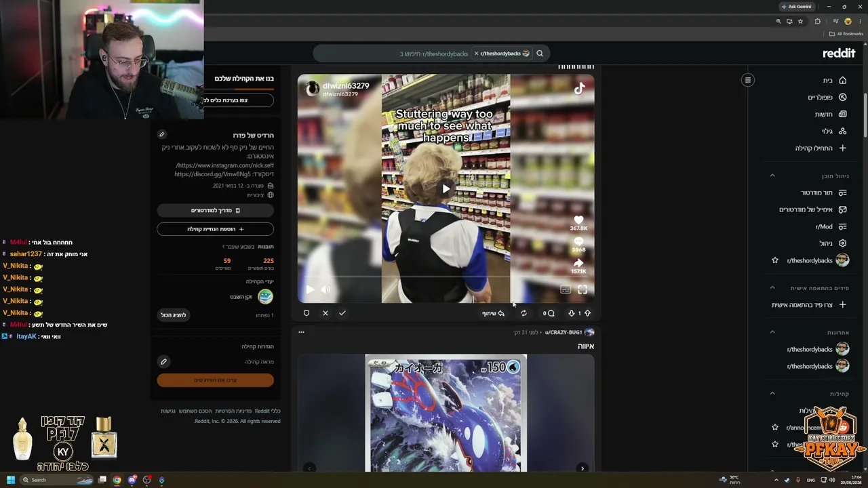Screen dimensions: 868x488
Task: Remove the r/theshordybacks search scope chip
Action: click(476, 54)
